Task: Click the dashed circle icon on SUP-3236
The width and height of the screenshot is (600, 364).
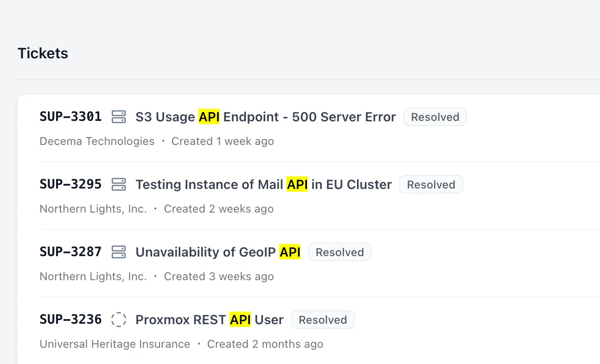Action: pos(119,320)
